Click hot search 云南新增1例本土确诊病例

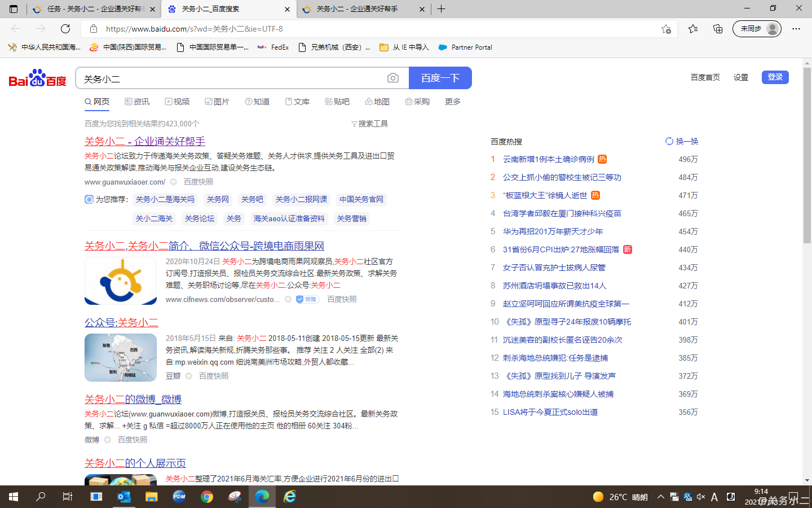pos(549,159)
